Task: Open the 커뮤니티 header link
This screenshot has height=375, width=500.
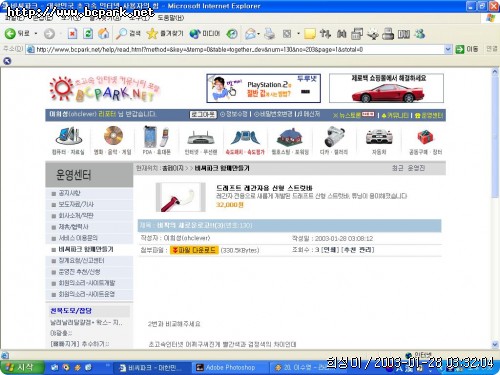Action: point(395,115)
